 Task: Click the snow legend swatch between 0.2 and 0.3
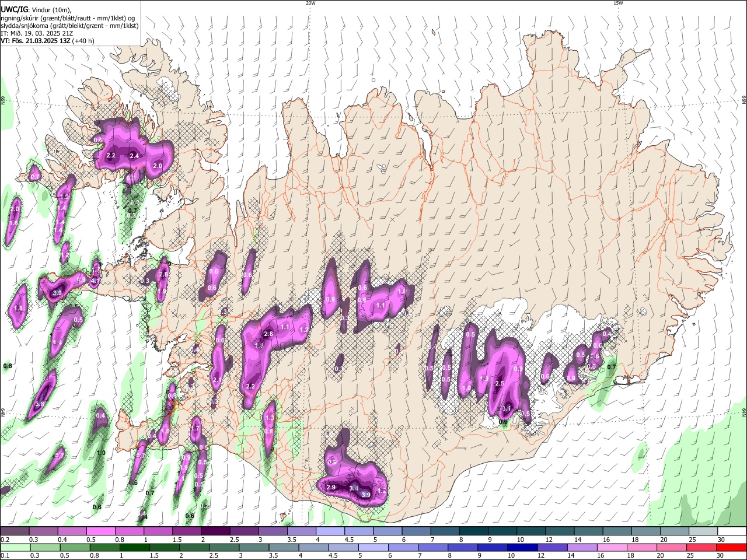pyautogui.click(x=15, y=531)
